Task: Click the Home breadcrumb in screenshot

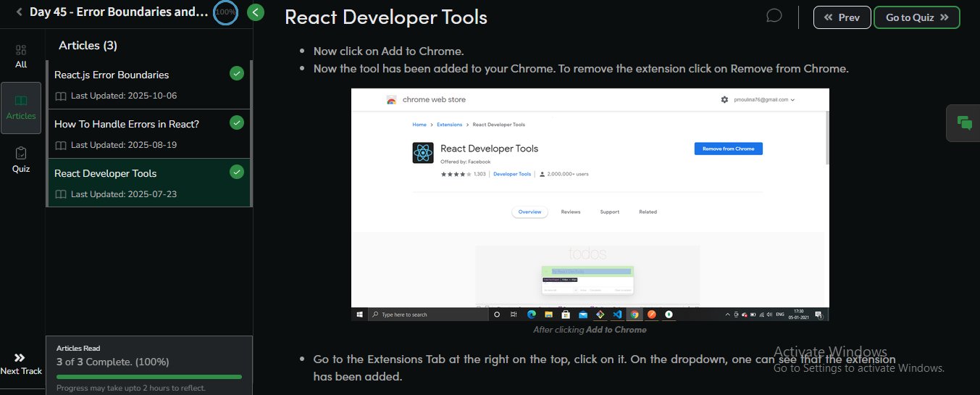Action: point(419,125)
